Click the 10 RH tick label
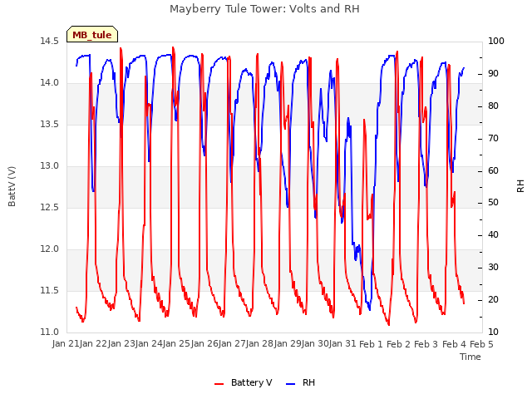The width and height of the screenshot is (532, 399). point(493,332)
